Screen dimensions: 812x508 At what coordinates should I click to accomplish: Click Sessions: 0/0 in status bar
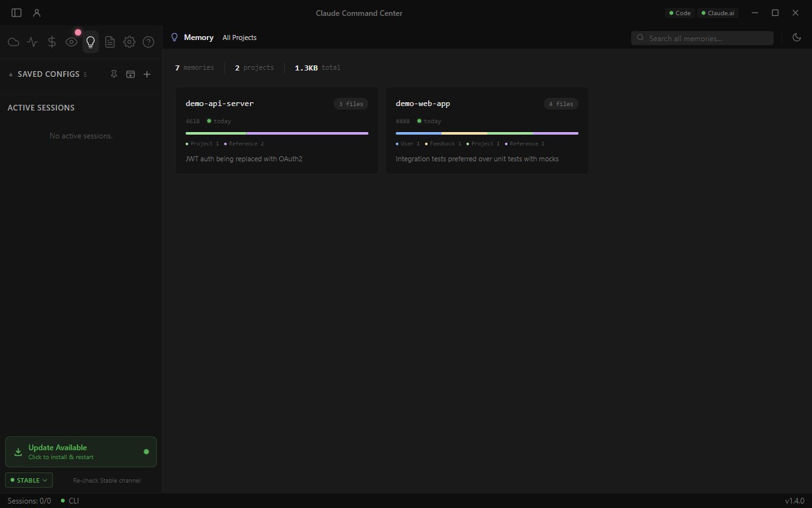coord(29,501)
